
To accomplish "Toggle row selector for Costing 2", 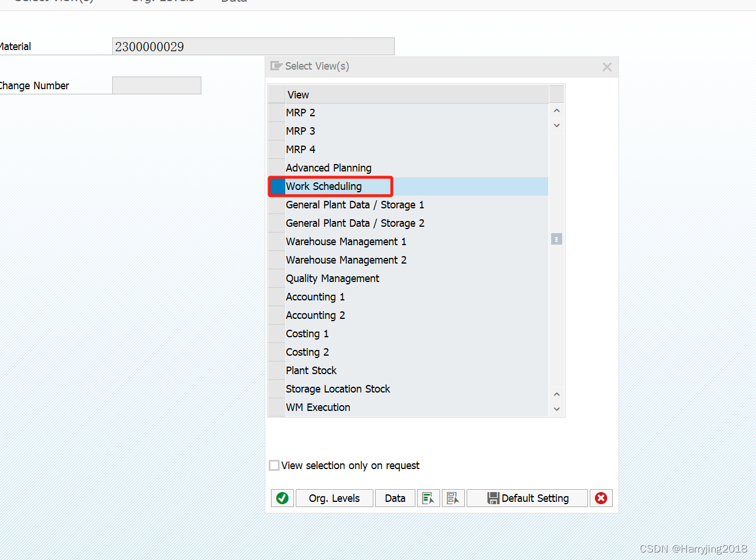I will [277, 352].
